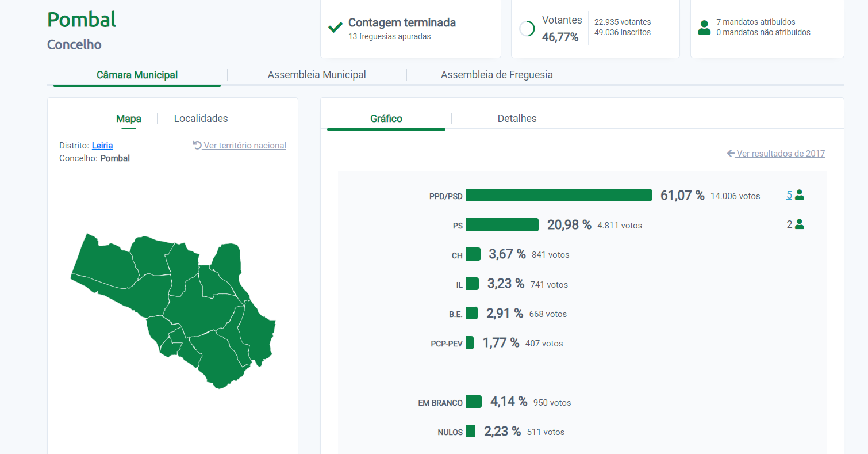The height and width of the screenshot is (454, 868).
Task: Open the Assembleia de Freguesia tab
Action: point(497,75)
